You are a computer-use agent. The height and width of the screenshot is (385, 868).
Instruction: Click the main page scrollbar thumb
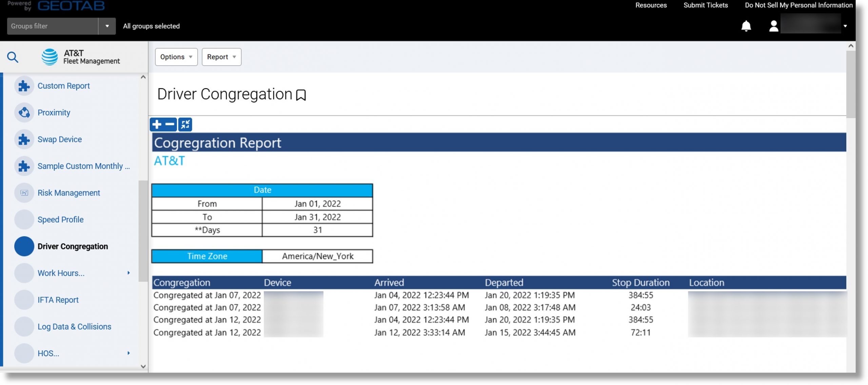[x=851, y=84]
